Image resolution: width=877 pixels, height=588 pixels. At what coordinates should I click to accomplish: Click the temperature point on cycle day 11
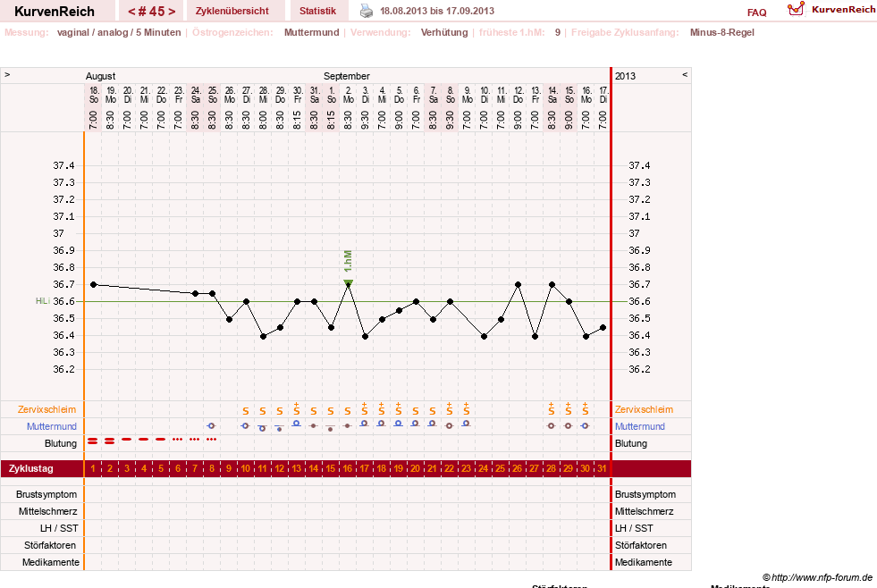point(264,336)
